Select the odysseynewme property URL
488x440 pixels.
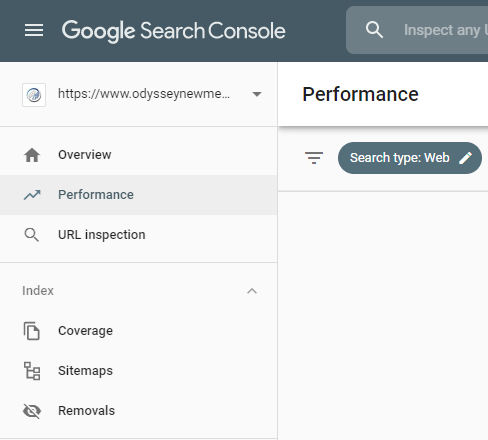click(x=144, y=94)
